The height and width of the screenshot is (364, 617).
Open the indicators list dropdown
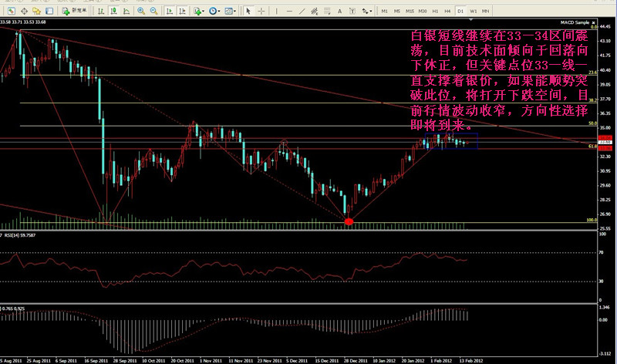click(199, 11)
